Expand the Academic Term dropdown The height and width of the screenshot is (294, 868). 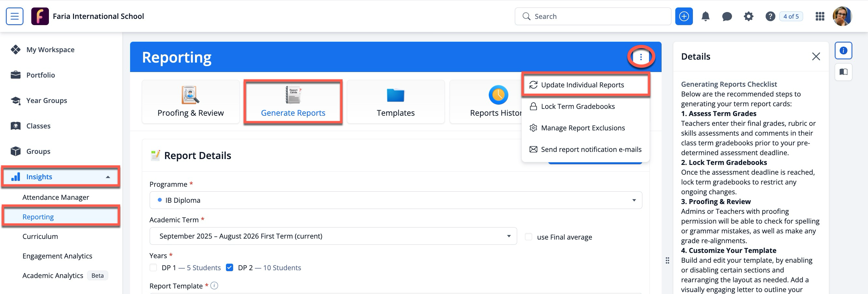click(333, 236)
